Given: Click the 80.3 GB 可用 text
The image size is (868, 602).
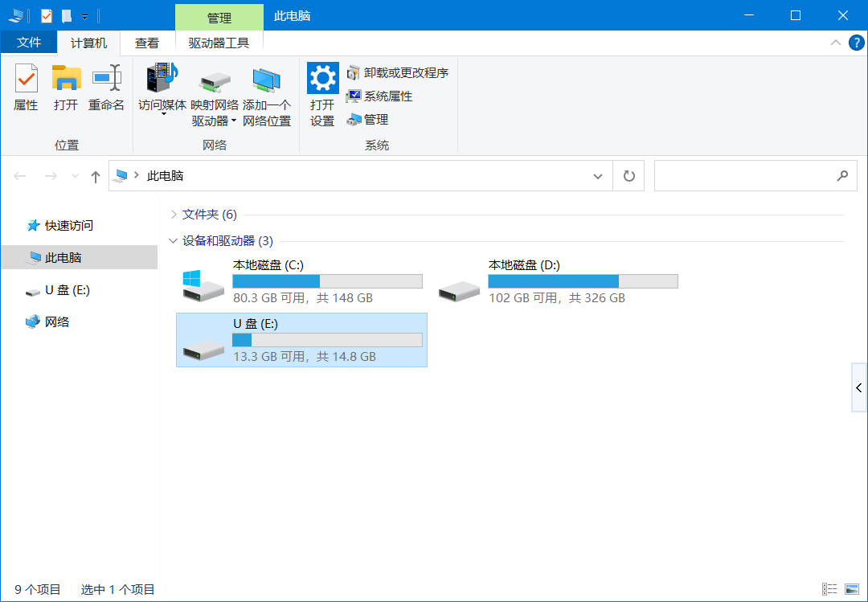Looking at the screenshot, I should (x=269, y=298).
